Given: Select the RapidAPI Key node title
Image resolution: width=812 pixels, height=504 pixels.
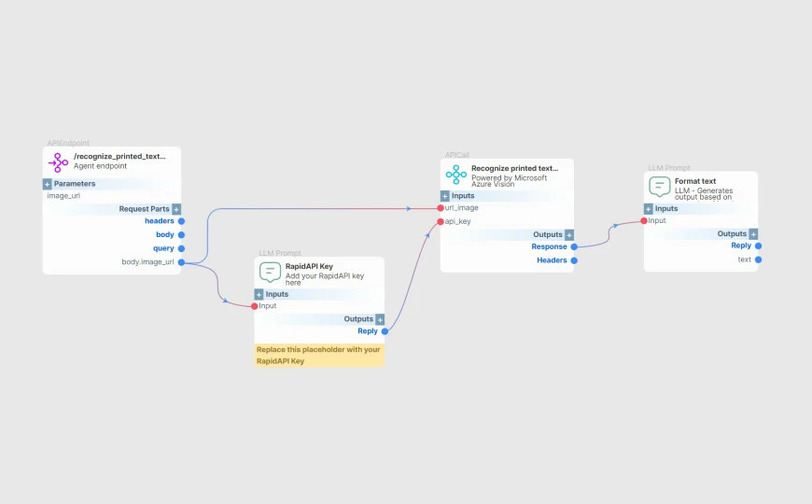Looking at the screenshot, I should 309,266.
